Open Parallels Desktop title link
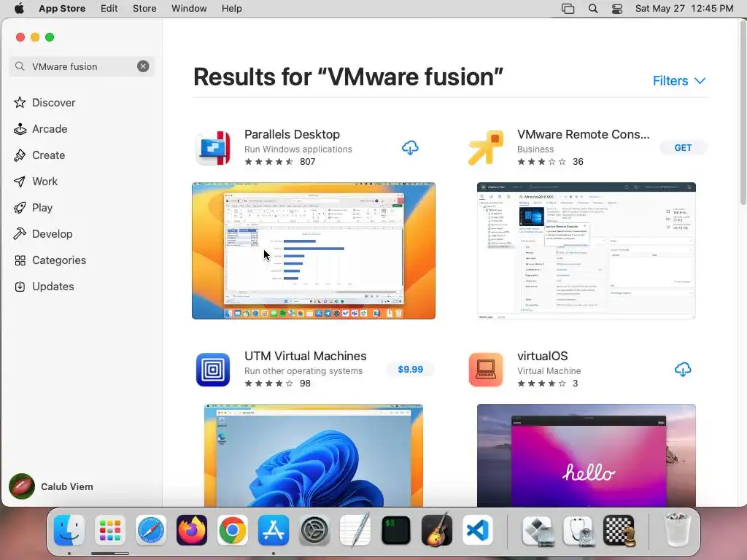The width and height of the screenshot is (747, 560). (292, 134)
